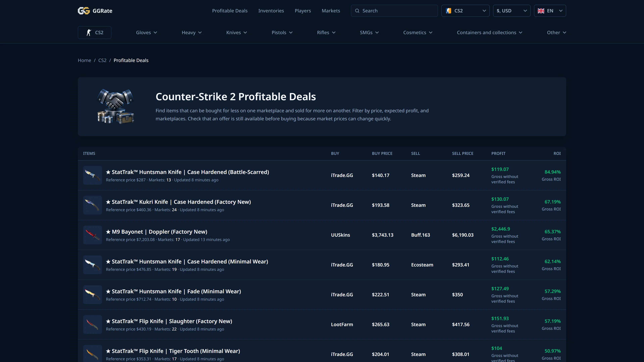Open M9 Bayonet Doppler (Factory New) link

click(156, 232)
